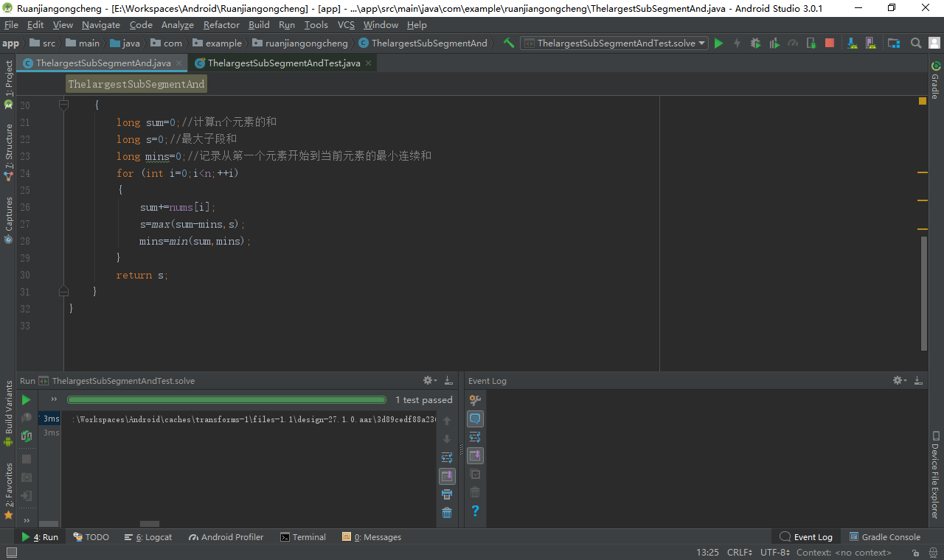Click the Apply Changes lightning icon
Screen dimensions: 944x560
click(x=737, y=43)
